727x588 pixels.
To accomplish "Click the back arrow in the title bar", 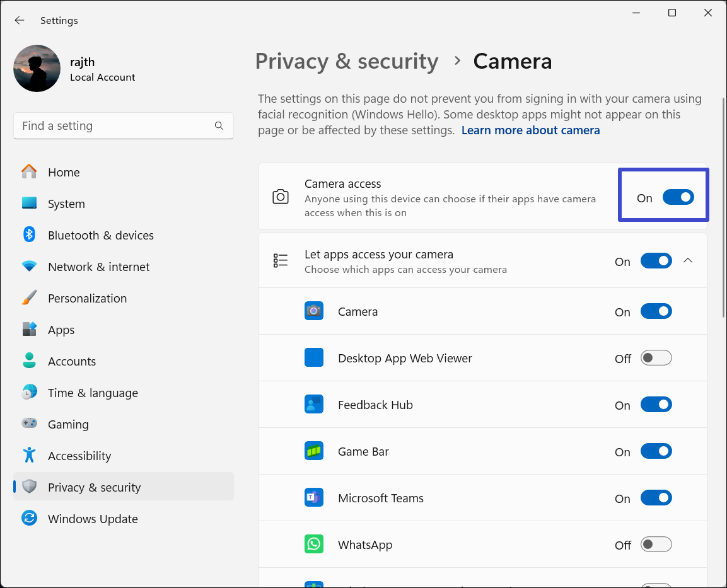I will [x=20, y=21].
